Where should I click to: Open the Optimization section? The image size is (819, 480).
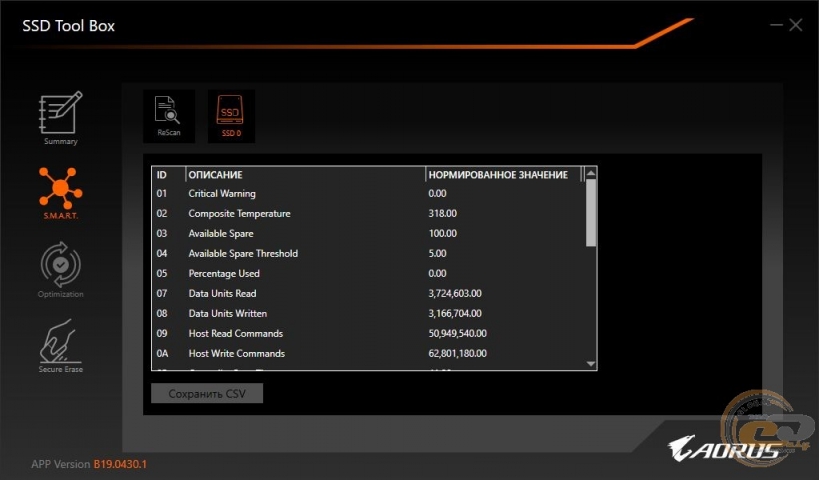(x=61, y=270)
